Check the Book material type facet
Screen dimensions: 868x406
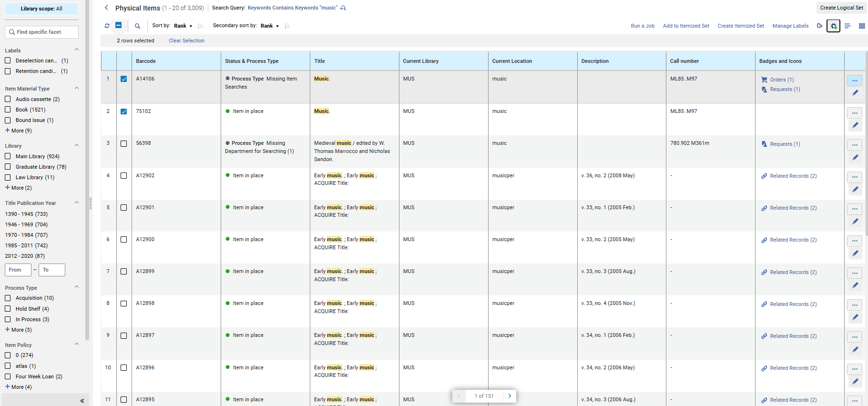point(8,110)
